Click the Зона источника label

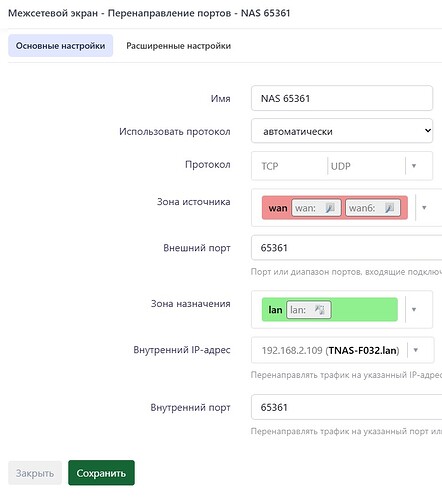point(194,202)
